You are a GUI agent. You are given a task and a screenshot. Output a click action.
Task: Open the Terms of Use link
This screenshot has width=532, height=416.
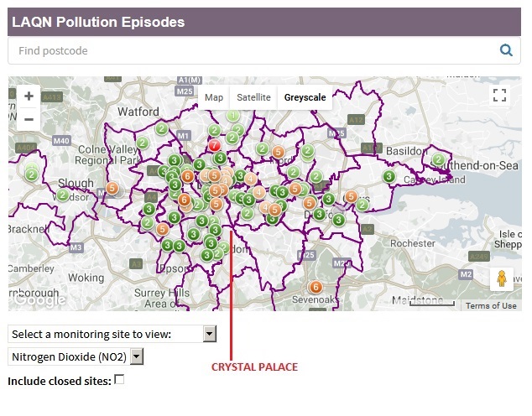click(491, 305)
